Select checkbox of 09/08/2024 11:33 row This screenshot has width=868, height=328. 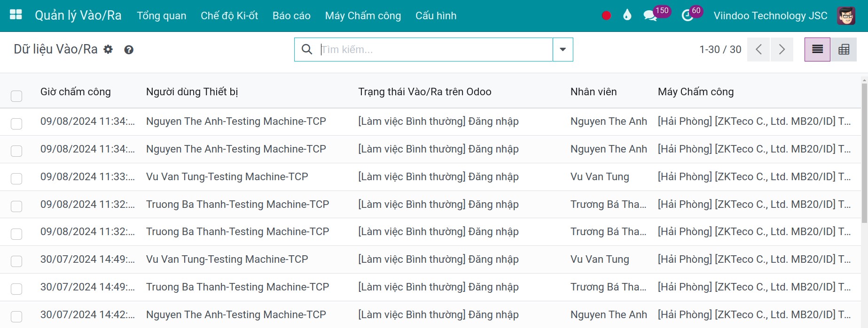pos(16,179)
